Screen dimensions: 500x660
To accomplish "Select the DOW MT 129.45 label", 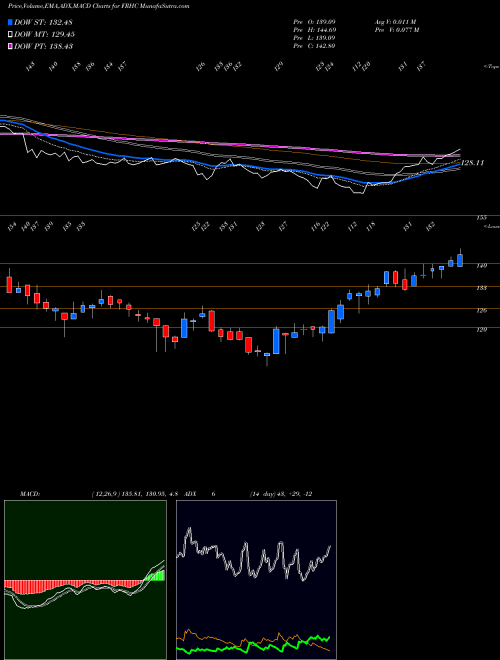I will [44, 34].
